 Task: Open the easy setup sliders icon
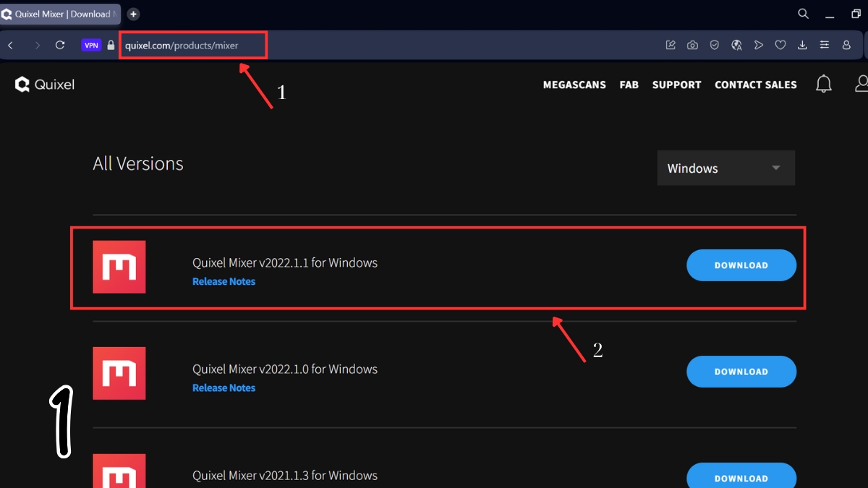pos(824,45)
